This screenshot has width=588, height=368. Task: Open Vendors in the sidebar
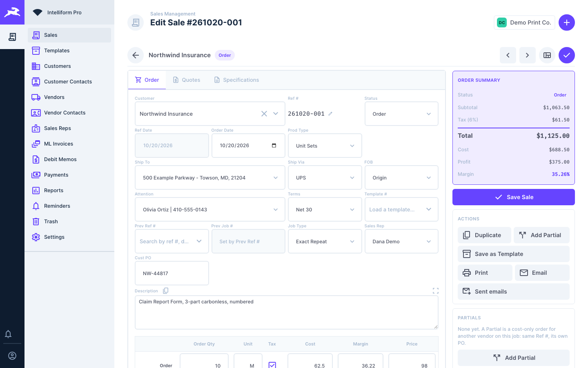[69, 97]
